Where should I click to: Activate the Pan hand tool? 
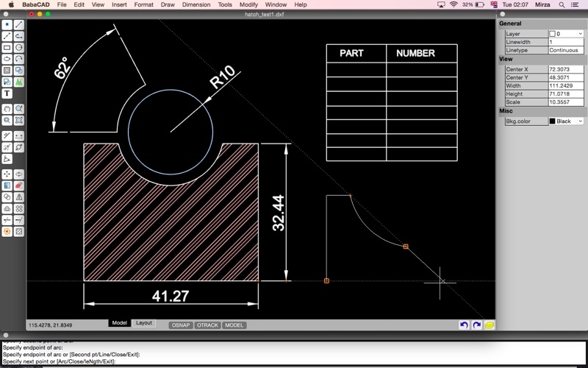click(x=7, y=109)
